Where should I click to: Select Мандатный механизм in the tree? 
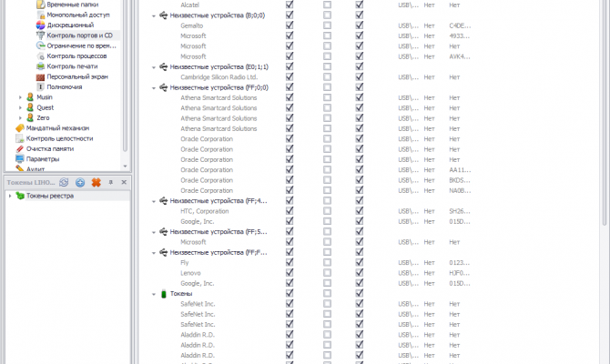(x=57, y=128)
